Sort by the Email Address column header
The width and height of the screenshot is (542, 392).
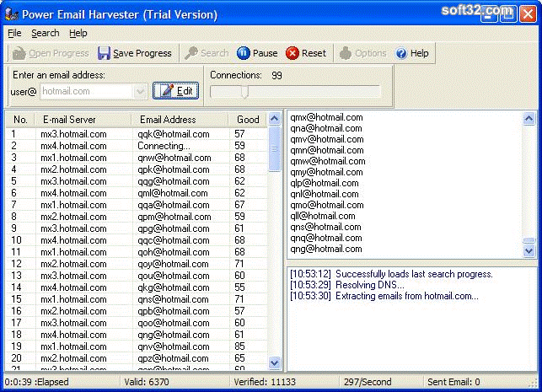[x=180, y=120]
